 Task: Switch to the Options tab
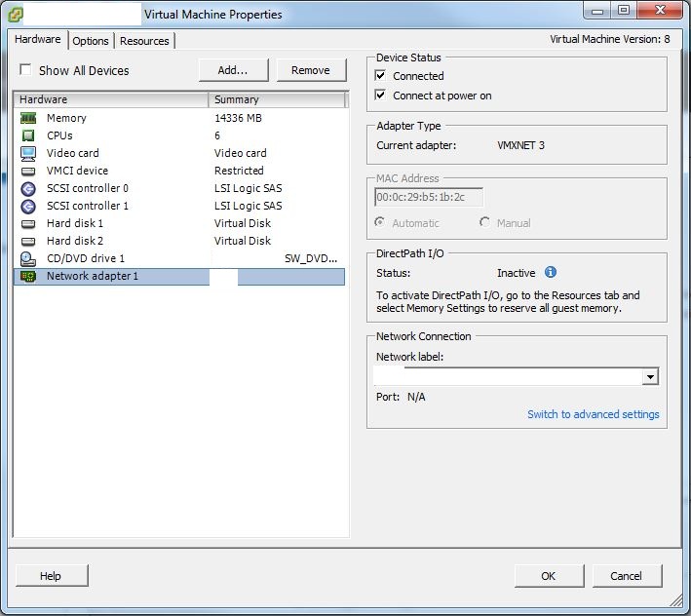[91, 41]
